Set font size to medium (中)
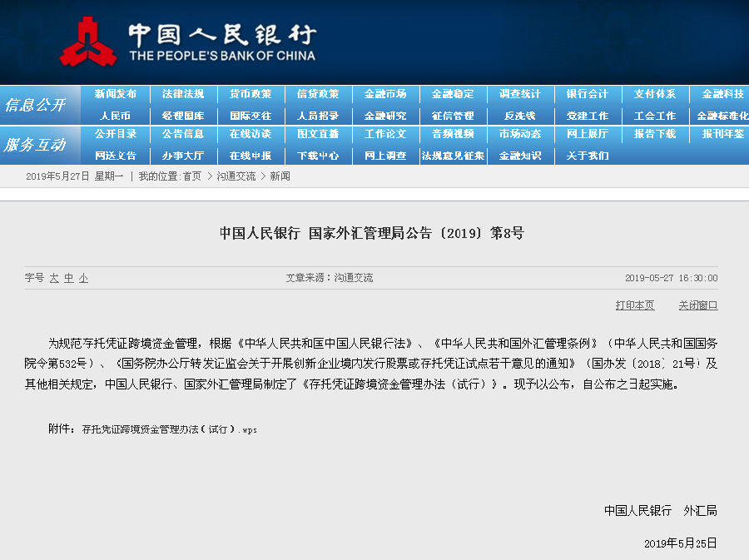Screen dimensions: 749x560 coord(69,278)
